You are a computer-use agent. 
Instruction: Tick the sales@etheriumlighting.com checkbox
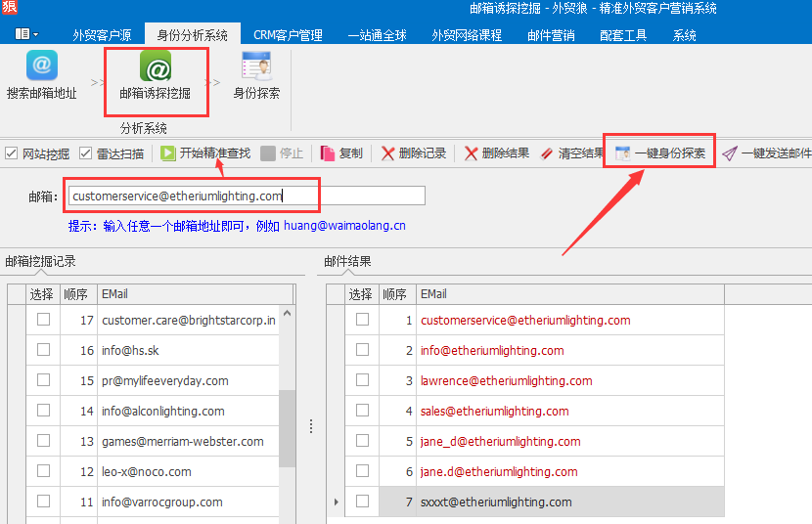[x=363, y=411]
